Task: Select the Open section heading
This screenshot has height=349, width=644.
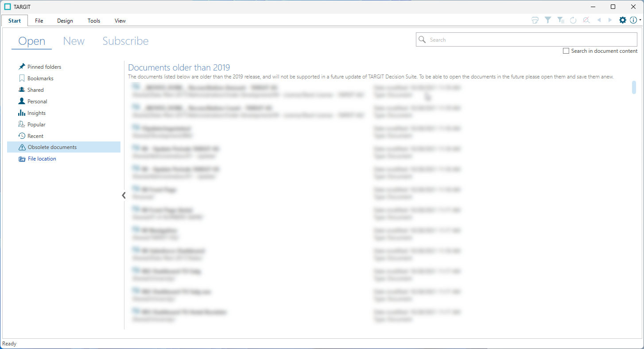Action: pyautogui.click(x=31, y=41)
